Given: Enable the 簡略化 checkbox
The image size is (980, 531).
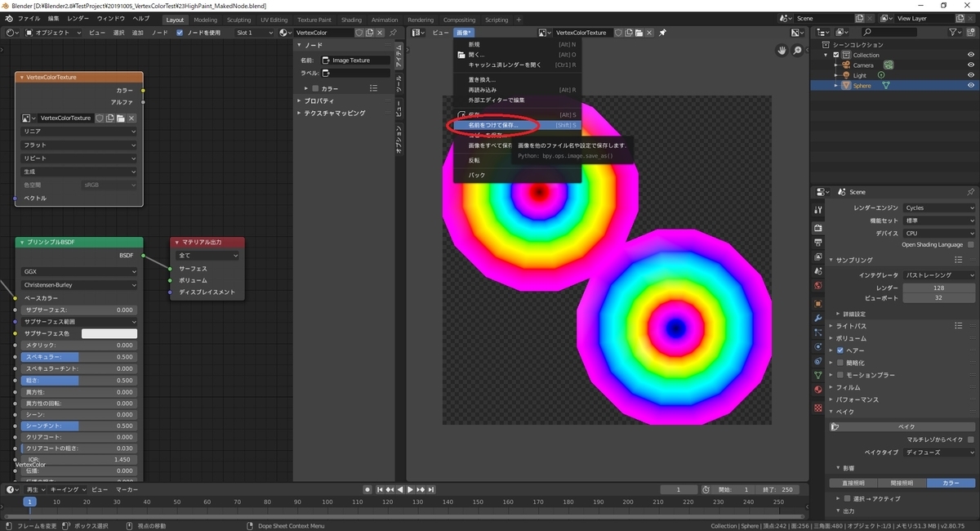Looking at the screenshot, I should (x=840, y=362).
